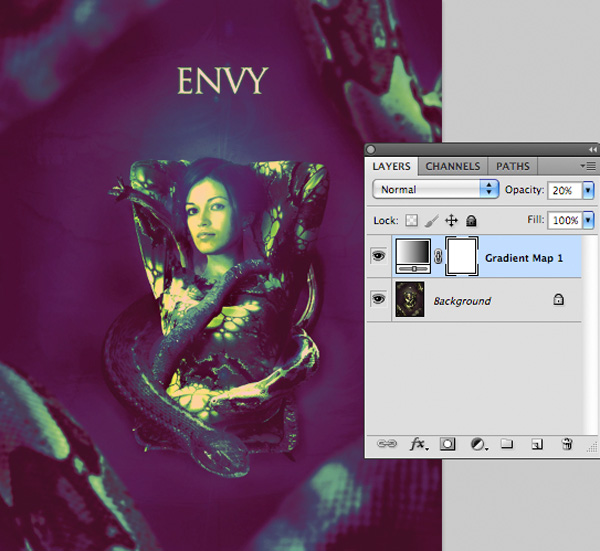Image resolution: width=600 pixels, height=551 pixels.
Task: Open the Fill slider arrow
Action: (588, 220)
